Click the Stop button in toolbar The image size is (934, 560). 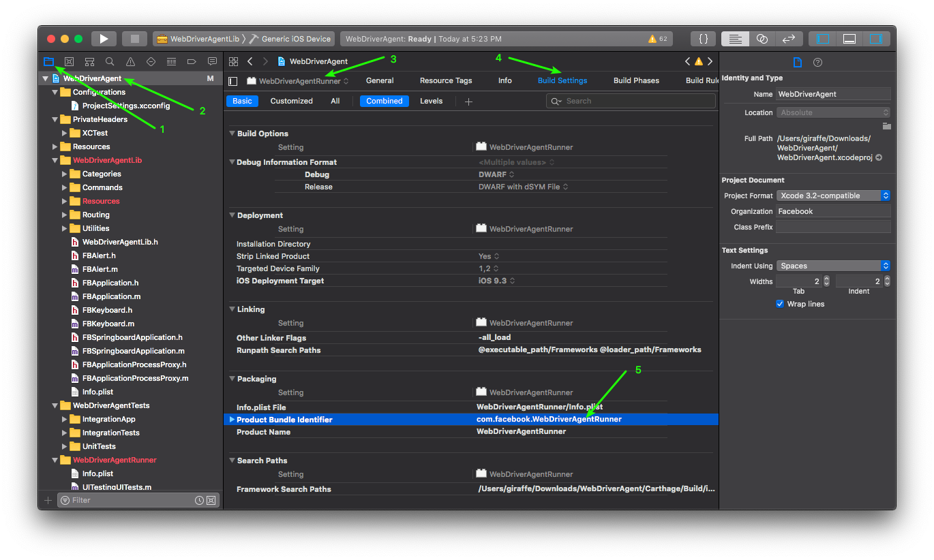(134, 39)
